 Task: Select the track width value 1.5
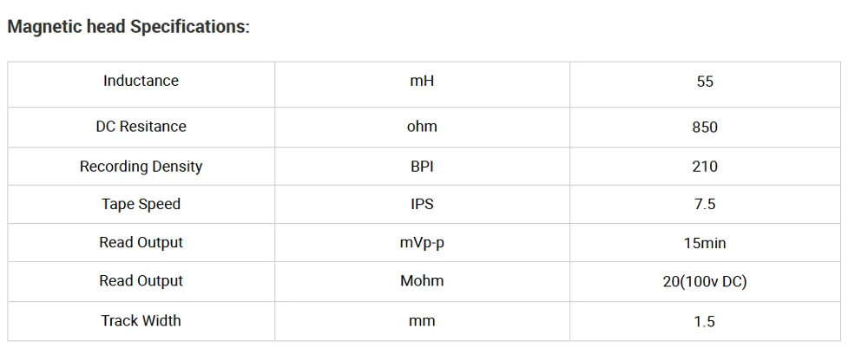pyautogui.click(x=705, y=321)
